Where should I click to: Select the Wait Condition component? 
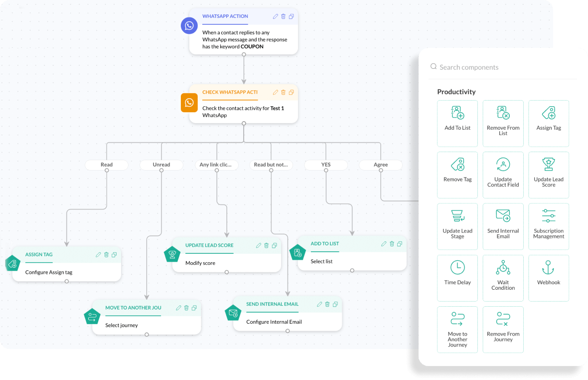tap(503, 277)
